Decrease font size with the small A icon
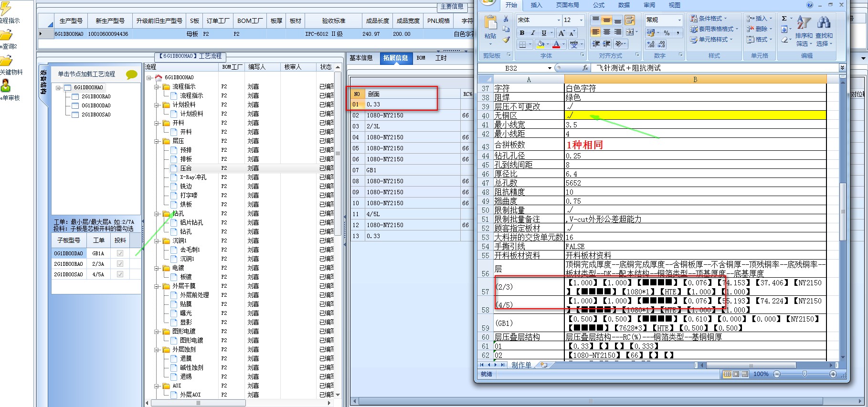 pyautogui.click(x=572, y=33)
